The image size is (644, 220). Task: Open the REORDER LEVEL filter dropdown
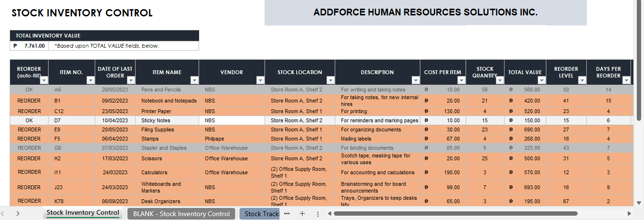point(582,80)
